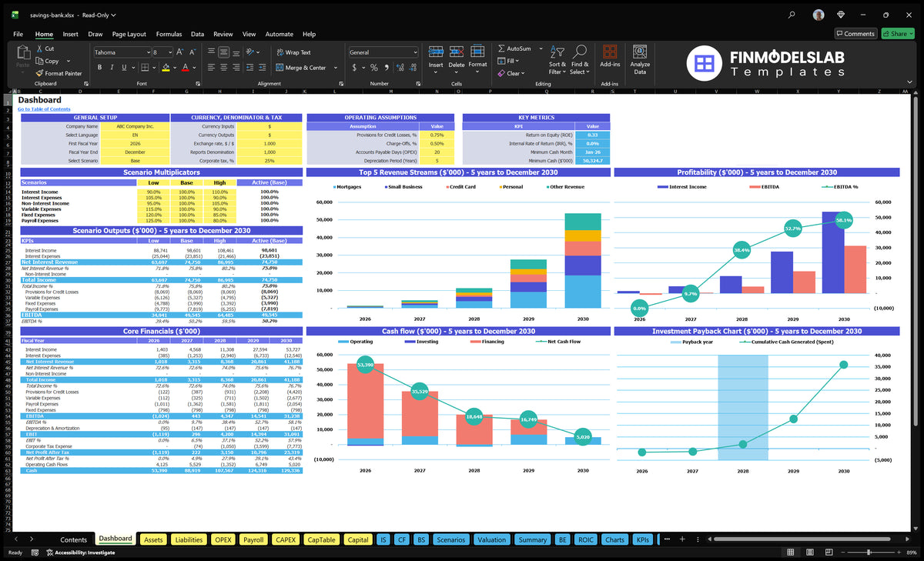This screenshot has height=561, width=924.
Task: Open the Automate tab
Action: tap(280, 34)
